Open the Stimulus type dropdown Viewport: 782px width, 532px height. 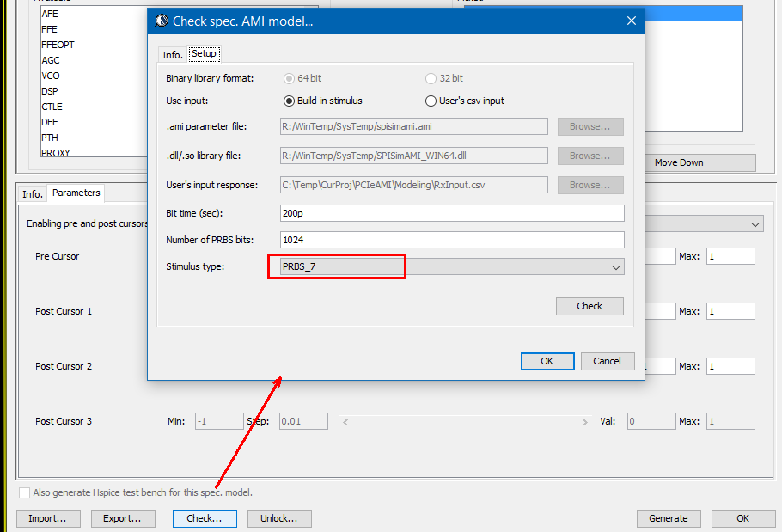tap(452, 267)
